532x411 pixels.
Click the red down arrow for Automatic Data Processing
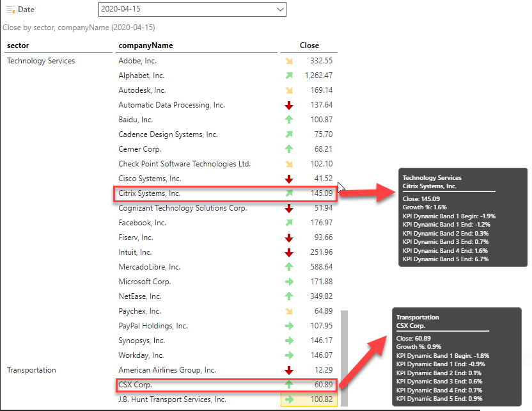click(x=289, y=105)
